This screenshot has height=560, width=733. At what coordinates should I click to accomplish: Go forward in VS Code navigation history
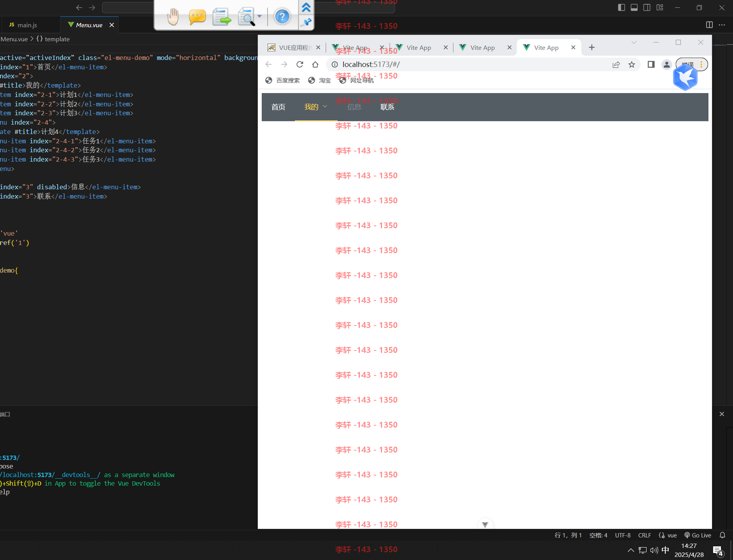92,7
